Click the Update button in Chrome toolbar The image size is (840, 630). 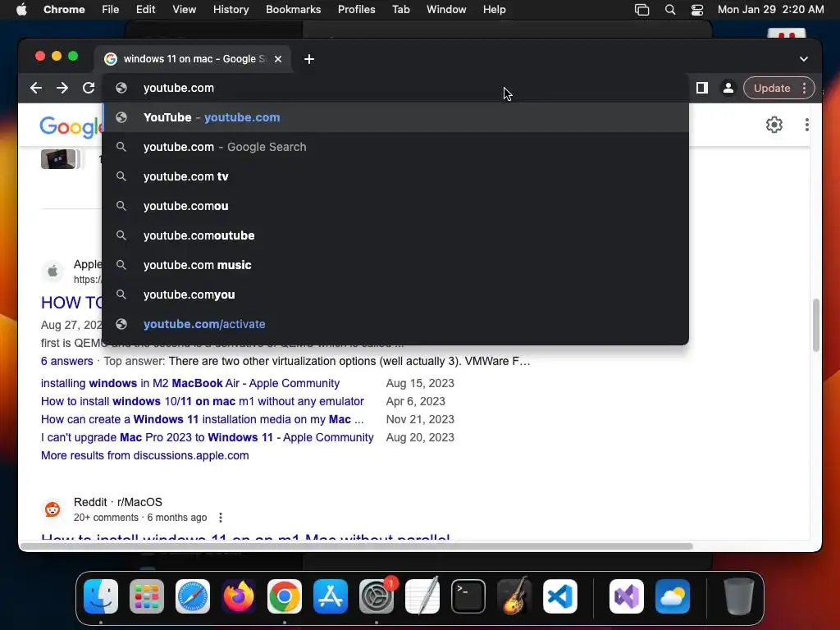[772, 88]
